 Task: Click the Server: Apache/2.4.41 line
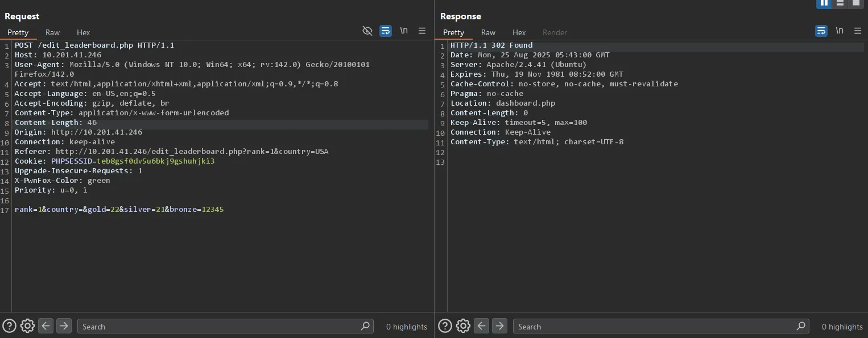[x=519, y=65]
